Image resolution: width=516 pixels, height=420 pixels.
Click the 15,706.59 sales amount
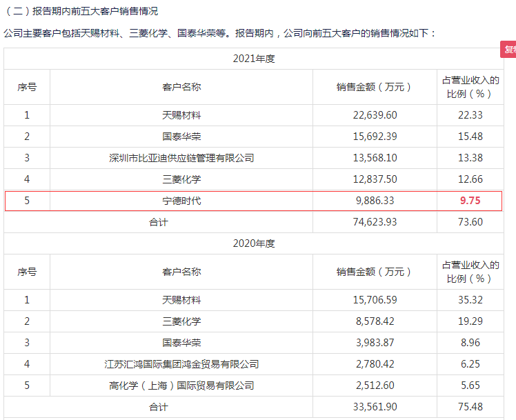[375, 300]
